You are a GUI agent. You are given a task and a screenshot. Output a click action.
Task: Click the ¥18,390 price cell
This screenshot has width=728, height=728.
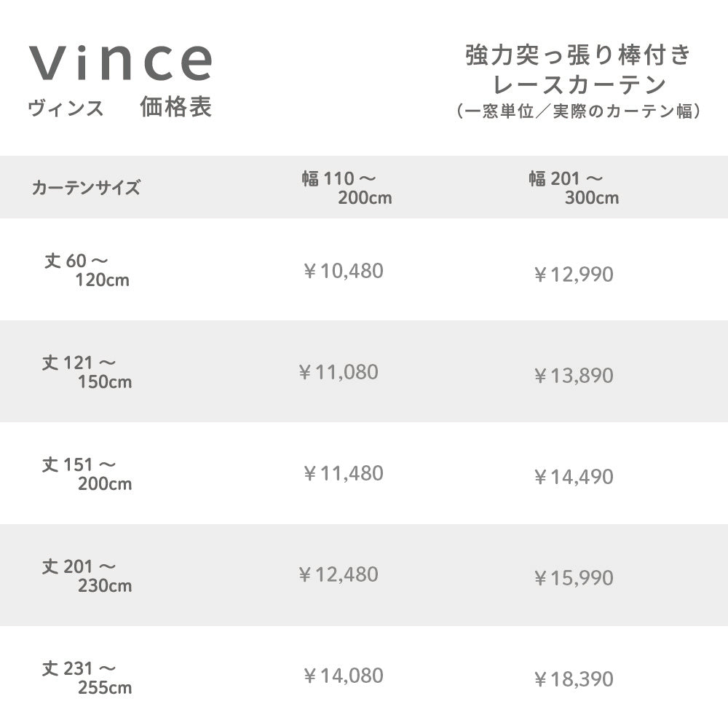point(574,680)
